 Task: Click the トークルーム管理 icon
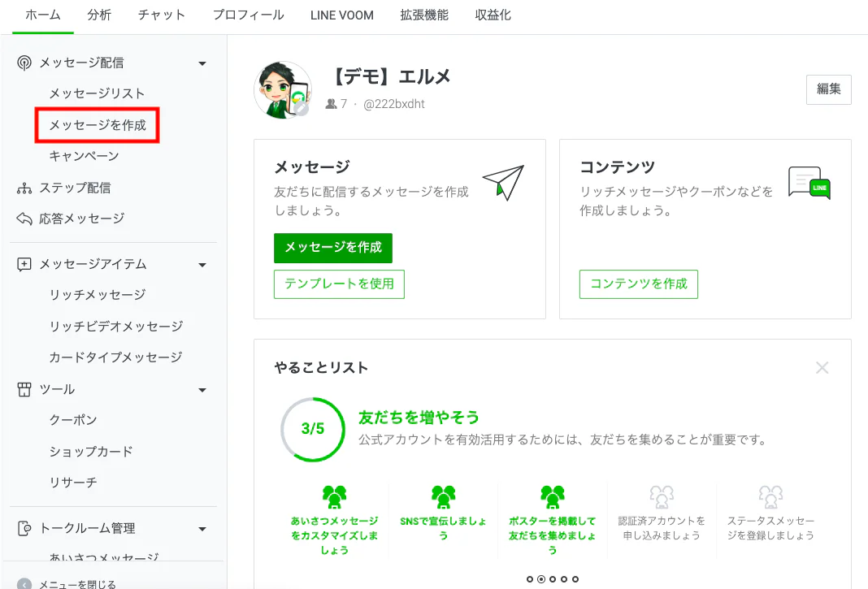tap(24, 528)
